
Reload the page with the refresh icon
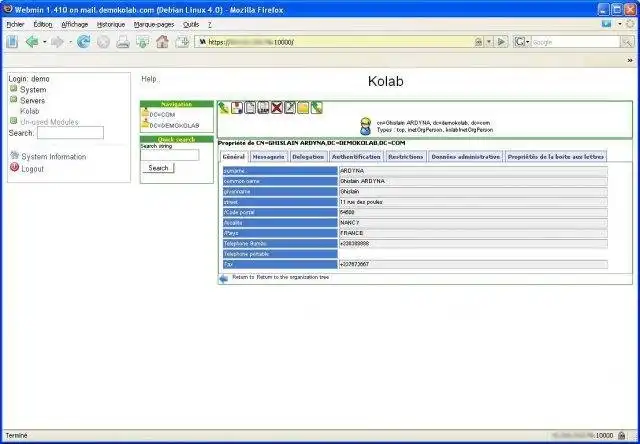point(84,42)
